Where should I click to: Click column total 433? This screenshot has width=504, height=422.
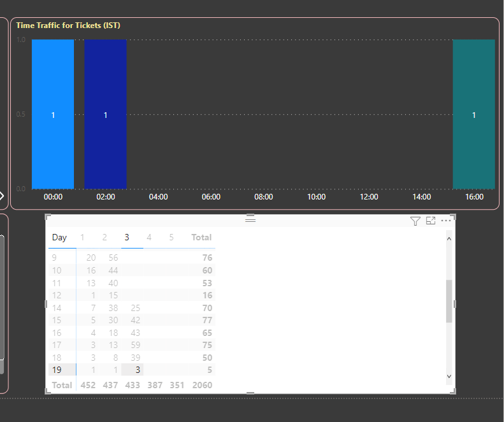pos(133,385)
